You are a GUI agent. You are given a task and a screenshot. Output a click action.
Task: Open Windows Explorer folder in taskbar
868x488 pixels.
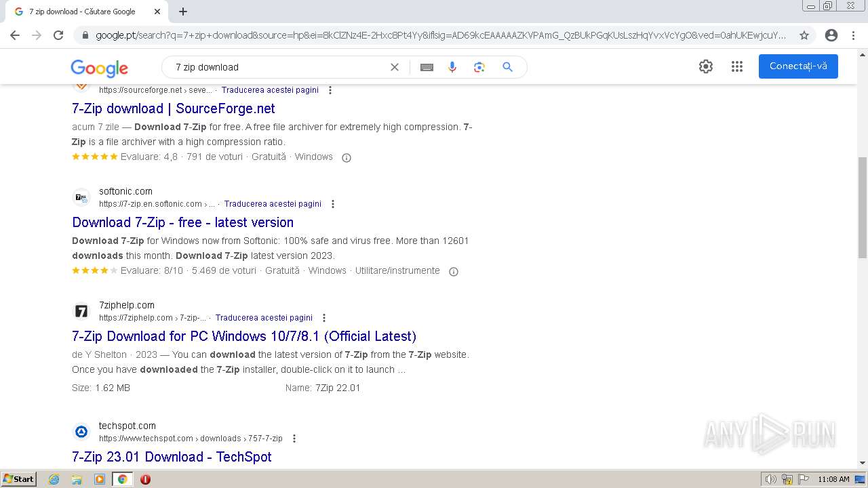point(77,479)
